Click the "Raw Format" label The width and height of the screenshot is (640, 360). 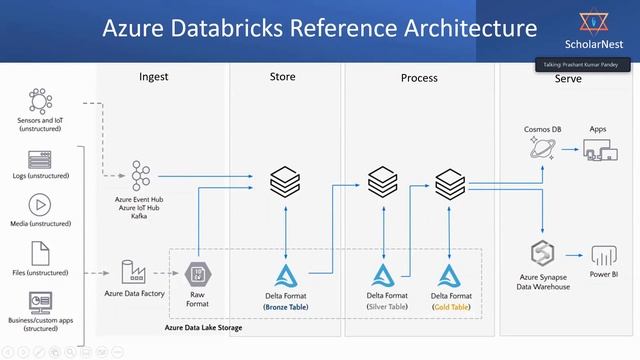(197, 299)
